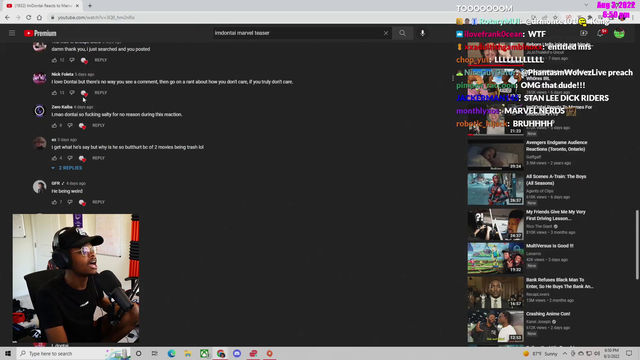
Task: Open Nick Foleta's channel name
Action: pyautogui.click(x=62, y=74)
